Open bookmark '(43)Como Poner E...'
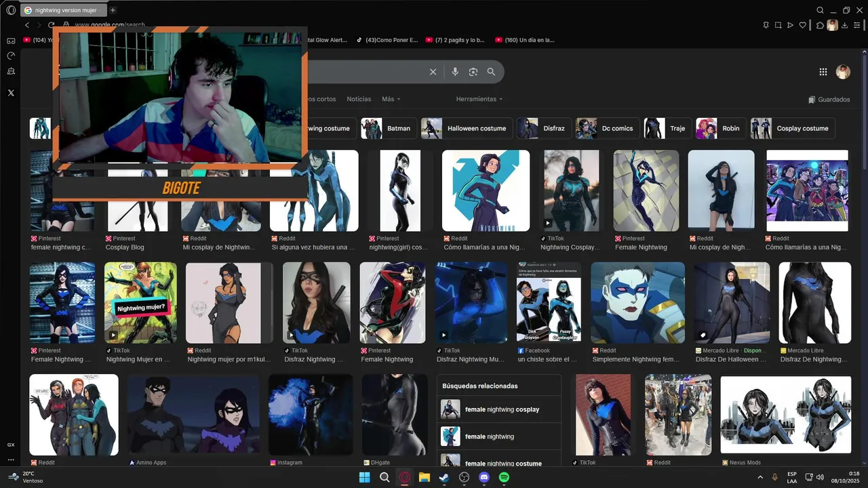The width and height of the screenshot is (868, 488). tap(387, 40)
